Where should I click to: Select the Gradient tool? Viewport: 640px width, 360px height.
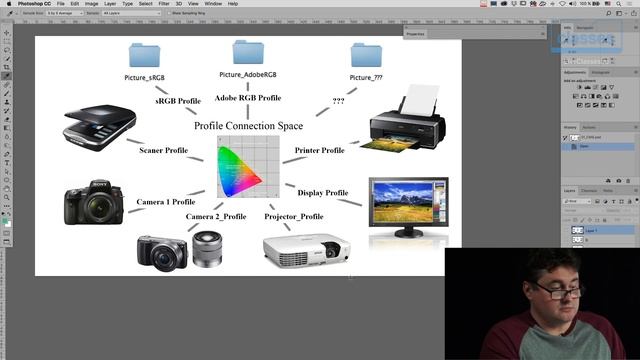click(x=7, y=128)
